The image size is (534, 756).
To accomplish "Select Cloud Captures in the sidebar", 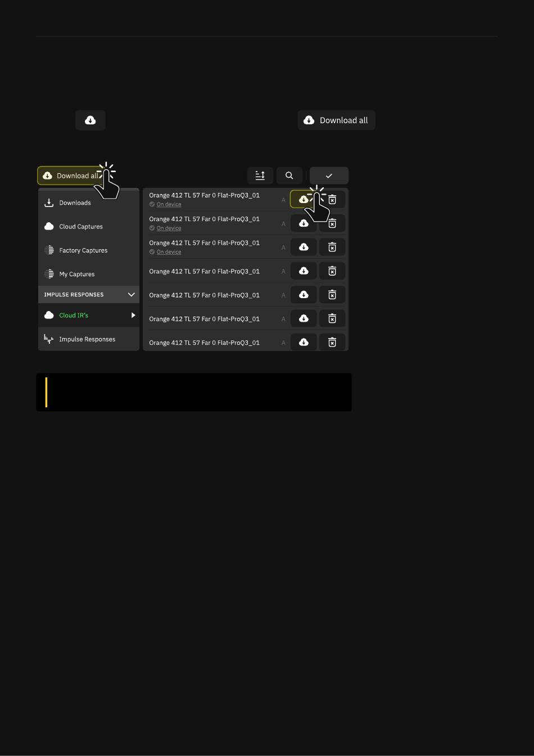I will coord(89,227).
